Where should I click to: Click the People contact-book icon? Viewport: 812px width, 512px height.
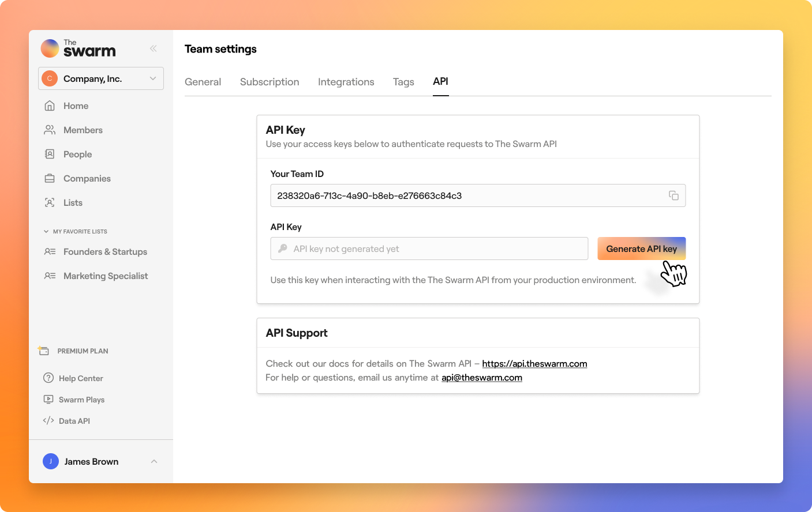(50, 155)
